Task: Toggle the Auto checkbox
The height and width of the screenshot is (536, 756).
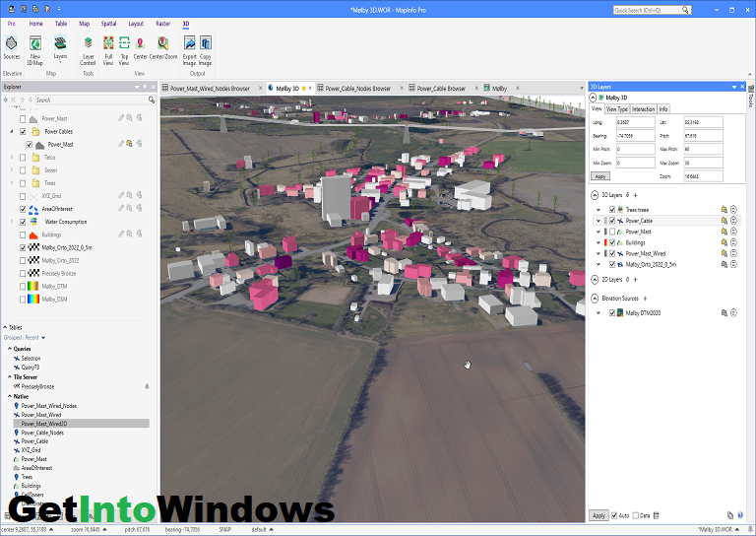Action: click(x=614, y=515)
